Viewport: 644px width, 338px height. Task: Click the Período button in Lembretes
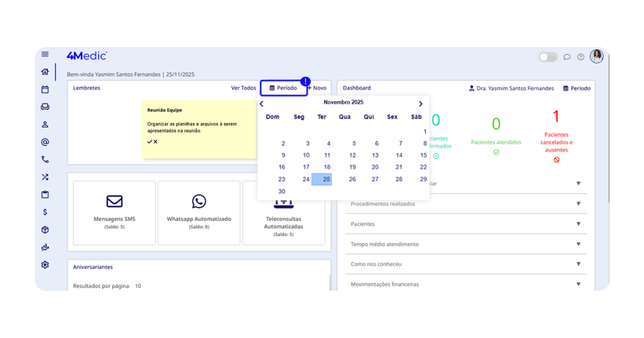(x=284, y=88)
